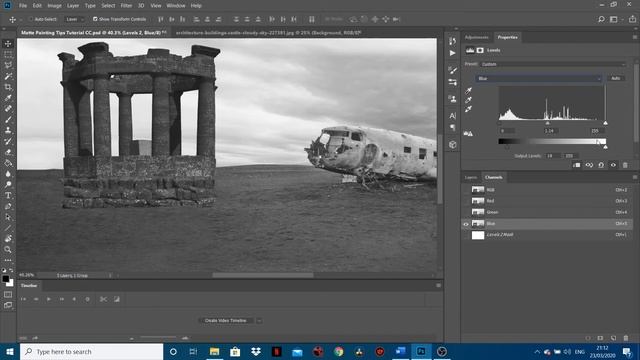The width and height of the screenshot is (640, 360).
Task: Toggle visibility of the Green channel
Action: pos(466,212)
